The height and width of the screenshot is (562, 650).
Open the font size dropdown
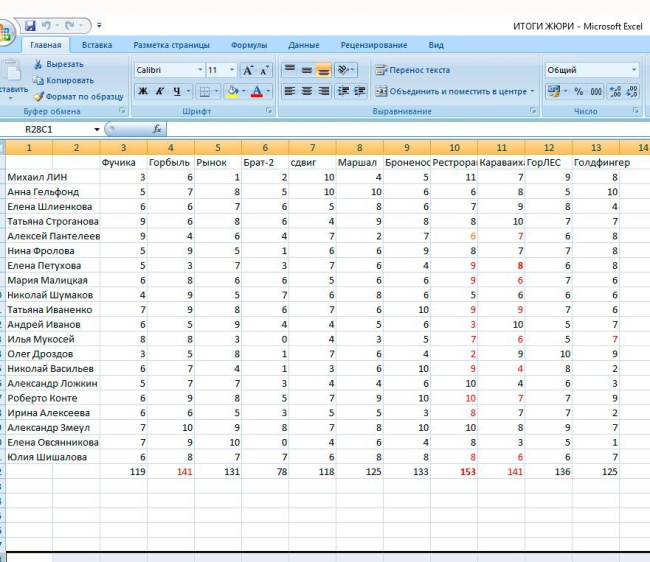pos(232,70)
